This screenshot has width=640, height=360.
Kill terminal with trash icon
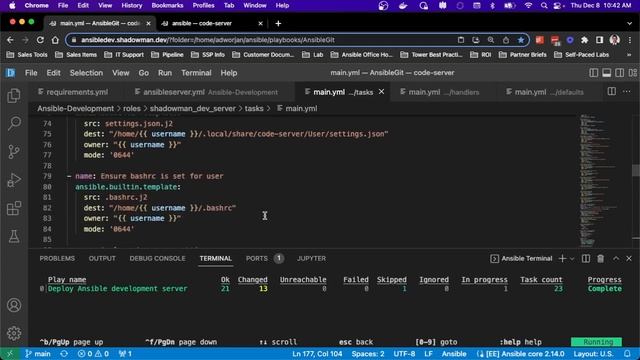pyautogui.click(x=600, y=258)
